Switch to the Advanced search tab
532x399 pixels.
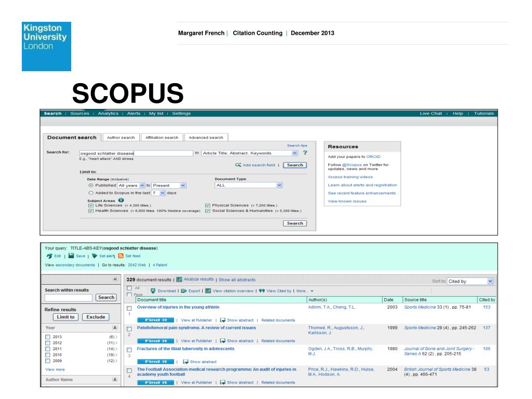tap(206, 137)
